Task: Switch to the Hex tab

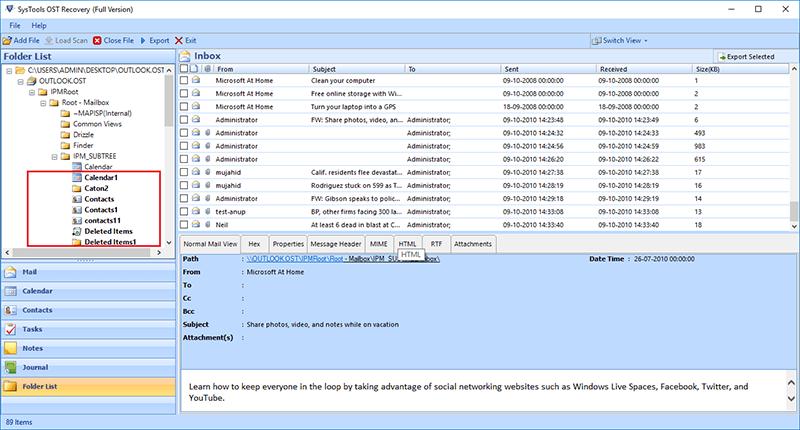Action: tap(254, 244)
